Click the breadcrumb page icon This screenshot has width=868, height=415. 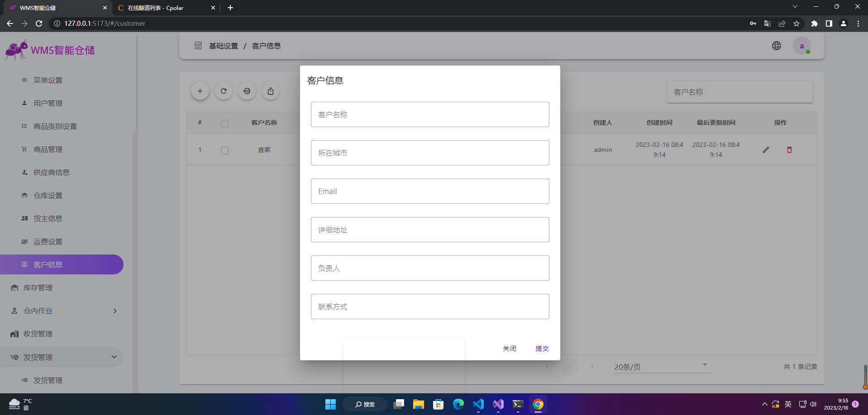coord(198,46)
